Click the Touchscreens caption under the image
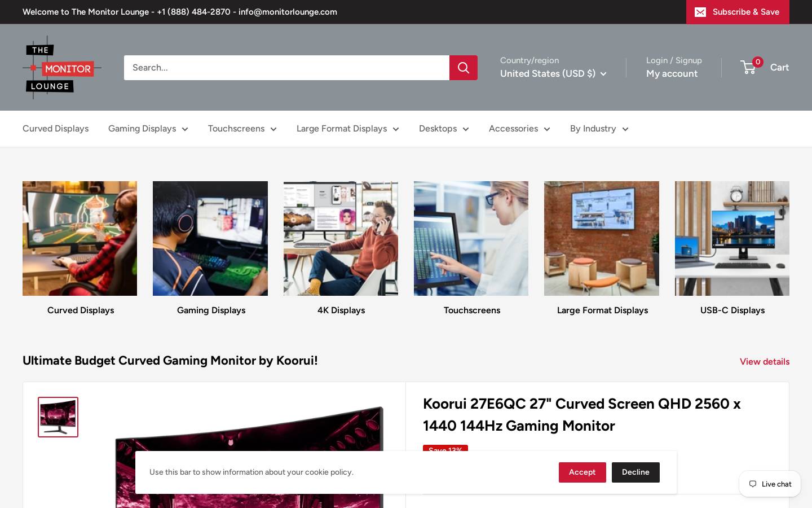The image size is (812, 508). 472,310
